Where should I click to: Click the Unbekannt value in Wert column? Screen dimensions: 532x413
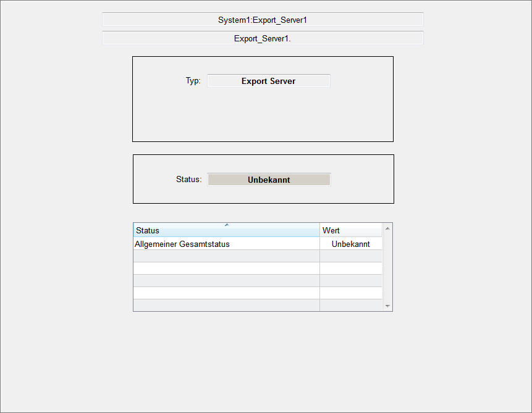[350, 244]
